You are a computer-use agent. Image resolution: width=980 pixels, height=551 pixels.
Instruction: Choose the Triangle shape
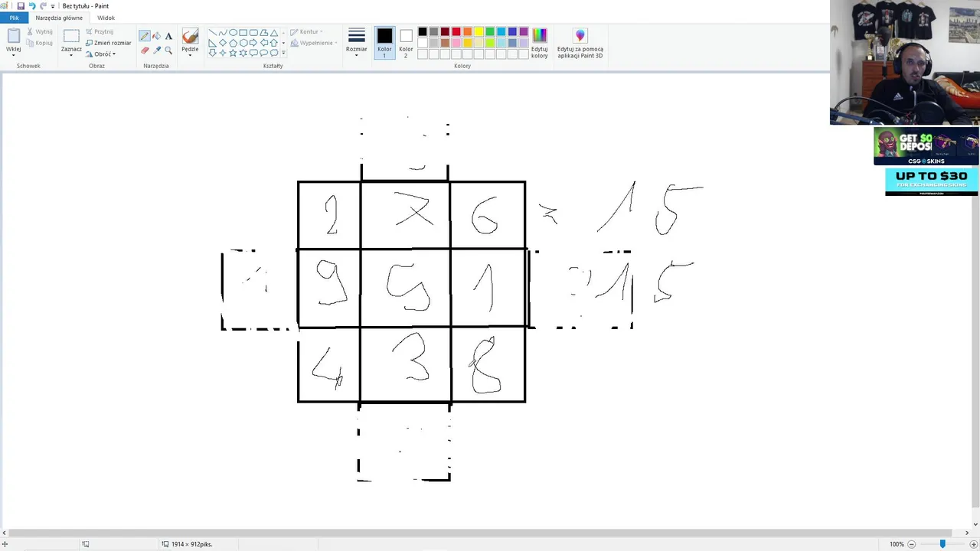274,33
